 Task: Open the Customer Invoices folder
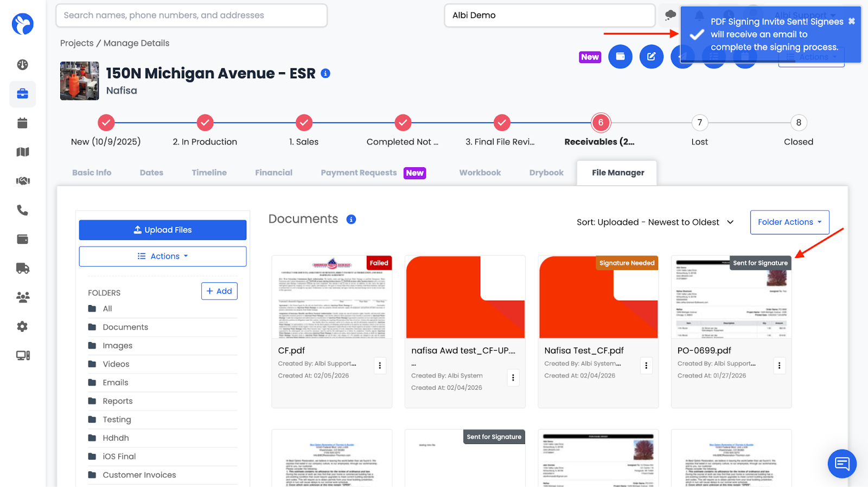click(139, 475)
